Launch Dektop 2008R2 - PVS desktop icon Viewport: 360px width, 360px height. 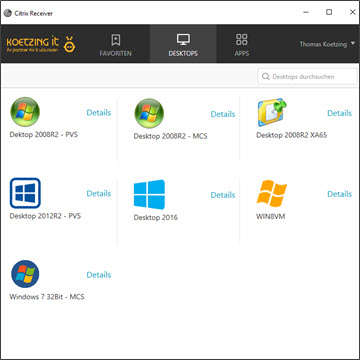point(25,112)
